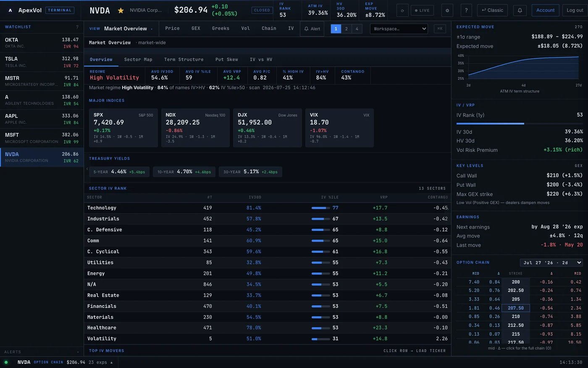This screenshot has height=368, width=588.
Task: Click the VIX index card
Action: click(x=339, y=128)
